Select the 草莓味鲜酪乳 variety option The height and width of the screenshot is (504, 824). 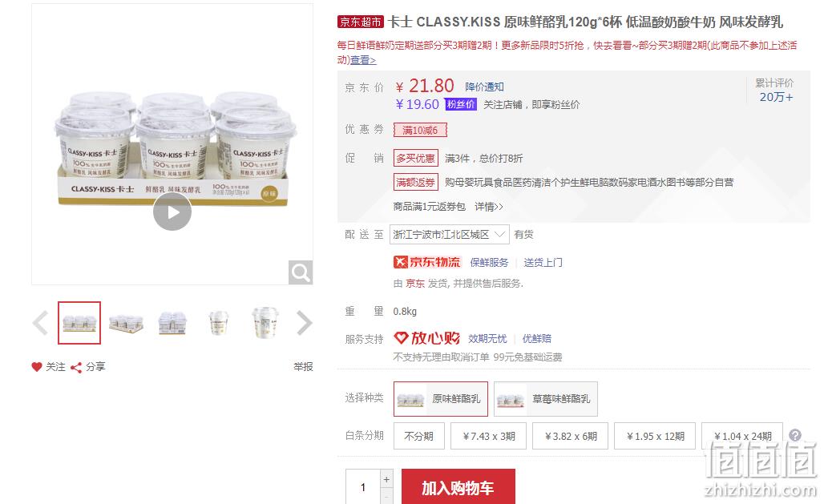pyautogui.click(x=546, y=399)
